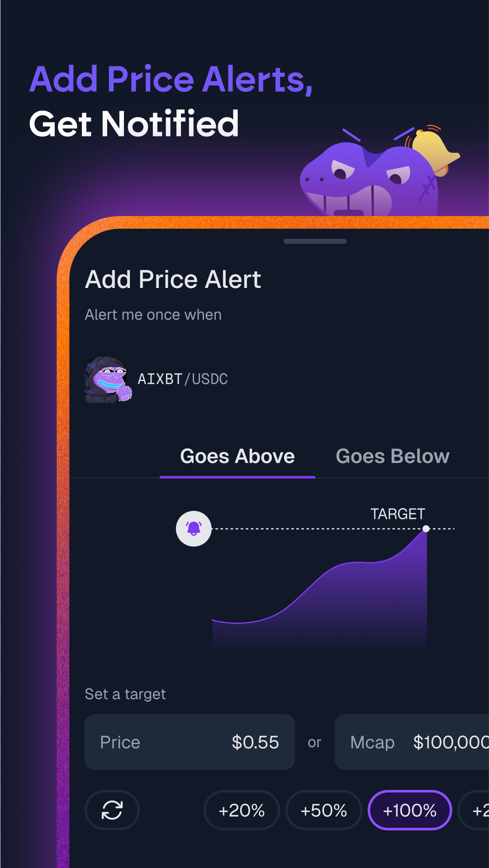Toggle the highlighted +100% preset chip

pyautogui.click(x=410, y=810)
